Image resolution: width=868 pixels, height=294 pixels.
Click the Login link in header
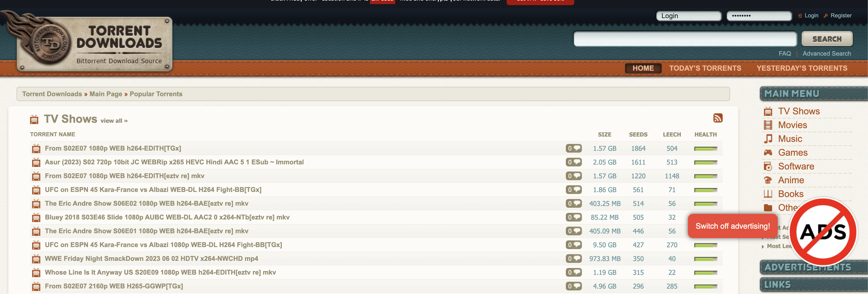[811, 16]
